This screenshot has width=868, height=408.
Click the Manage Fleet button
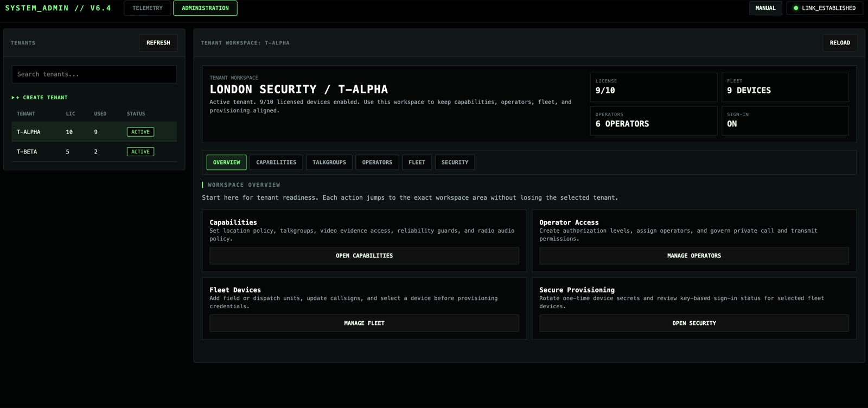tap(364, 323)
